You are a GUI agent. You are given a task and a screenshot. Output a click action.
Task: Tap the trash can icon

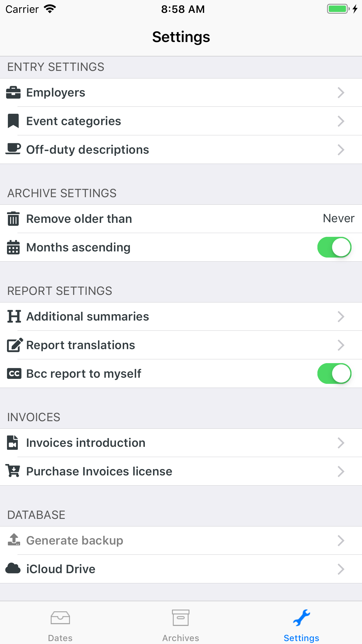(13, 219)
